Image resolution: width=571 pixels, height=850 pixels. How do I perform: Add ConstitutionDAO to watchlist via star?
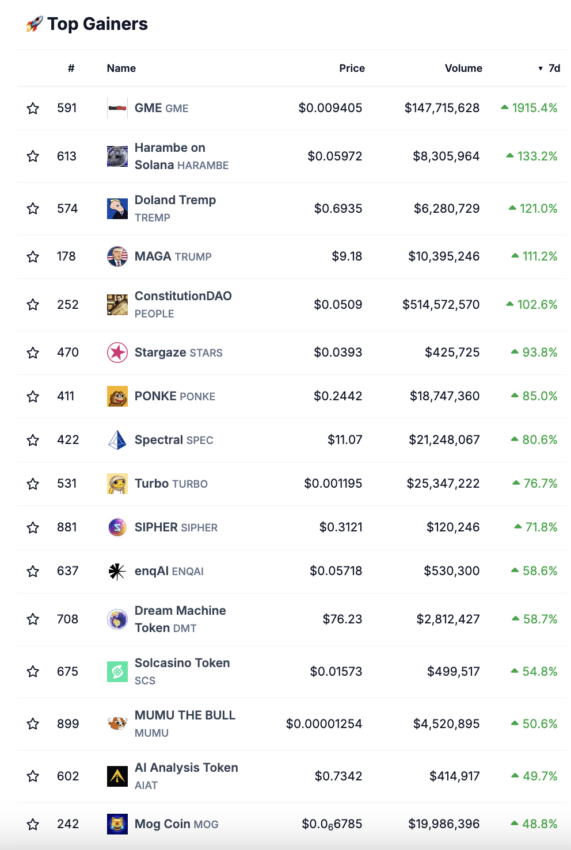(33, 305)
